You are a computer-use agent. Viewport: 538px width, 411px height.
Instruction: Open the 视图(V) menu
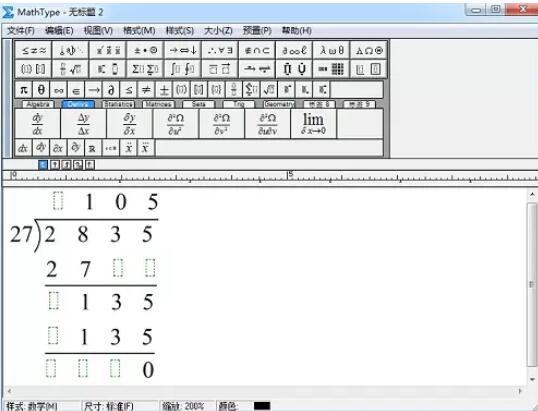tap(98, 31)
